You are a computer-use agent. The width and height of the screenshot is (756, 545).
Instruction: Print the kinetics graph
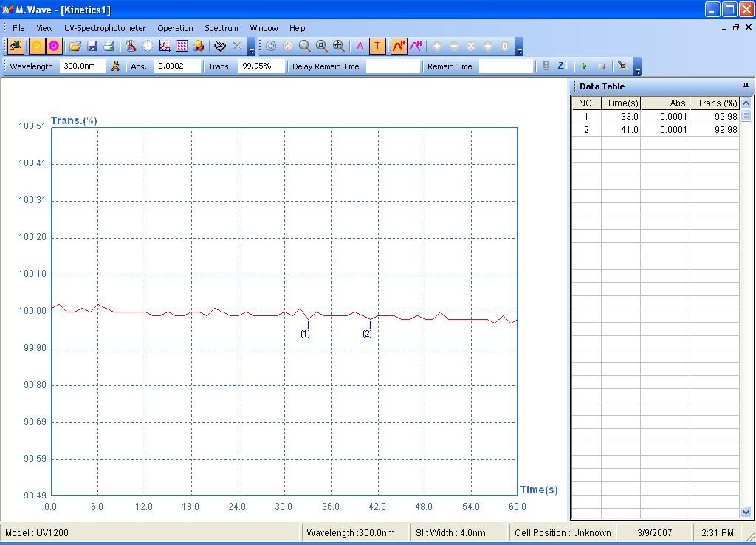pos(109,46)
